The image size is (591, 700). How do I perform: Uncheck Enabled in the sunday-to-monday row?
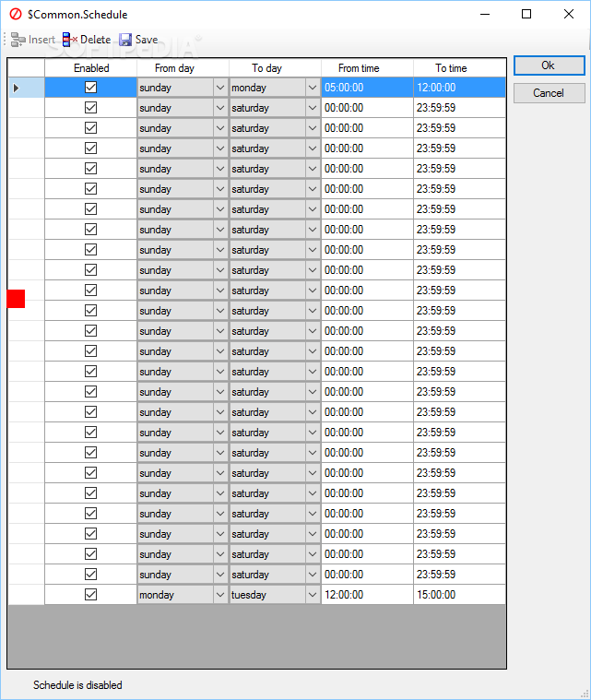[x=90, y=87]
